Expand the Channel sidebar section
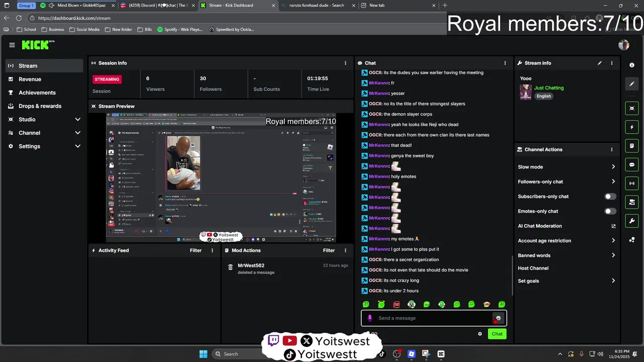644x362 pixels. point(77,133)
